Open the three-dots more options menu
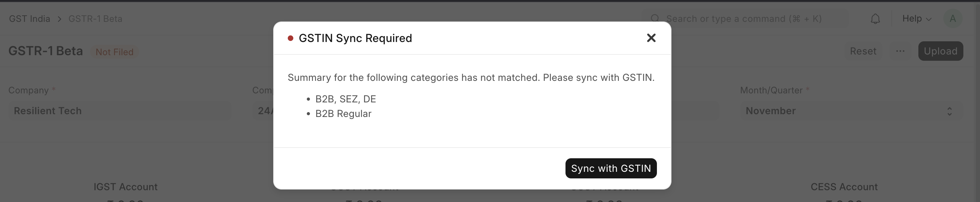 (x=900, y=51)
